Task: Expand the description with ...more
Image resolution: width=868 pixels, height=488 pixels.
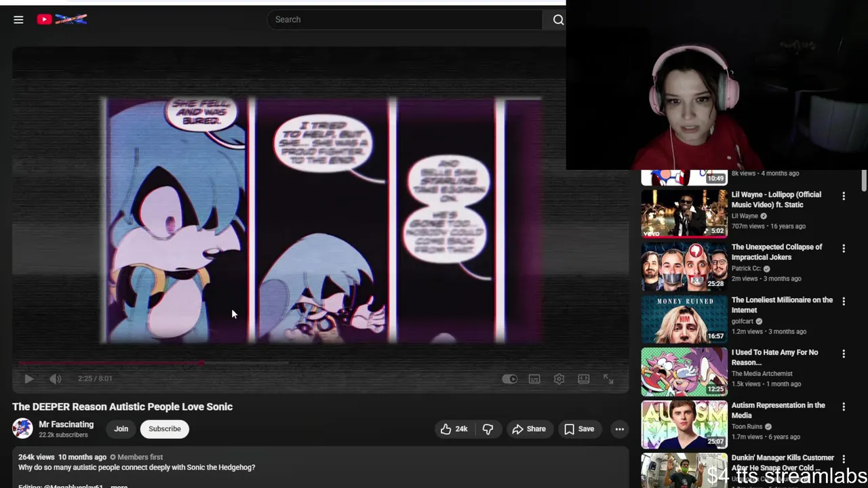Action: (119, 486)
